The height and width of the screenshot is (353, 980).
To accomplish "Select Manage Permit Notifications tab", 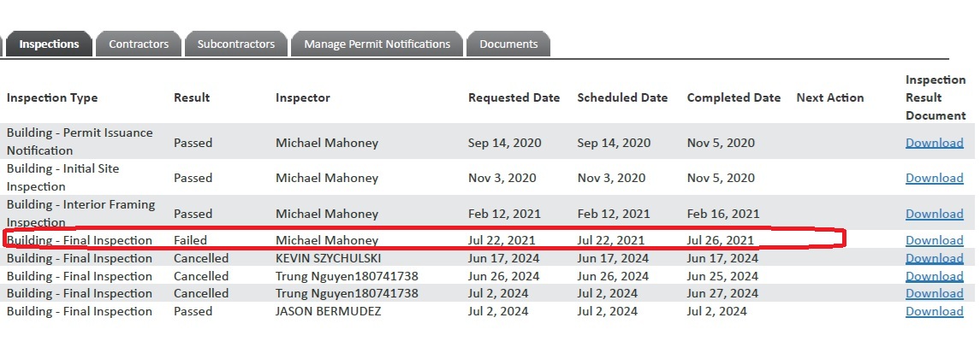I will point(377,44).
